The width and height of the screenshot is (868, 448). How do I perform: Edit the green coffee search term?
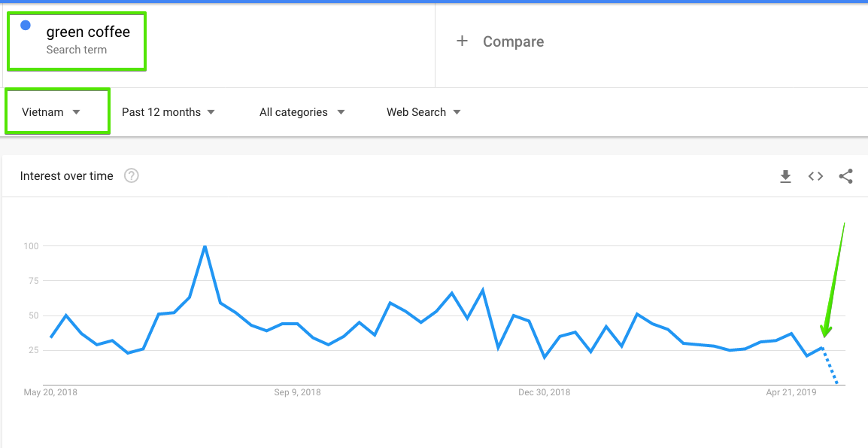[88, 32]
